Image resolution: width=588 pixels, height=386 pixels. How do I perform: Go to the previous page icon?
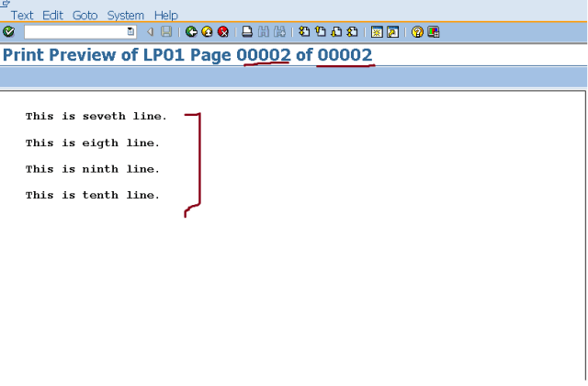pyautogui.click(x=321, y=32)
